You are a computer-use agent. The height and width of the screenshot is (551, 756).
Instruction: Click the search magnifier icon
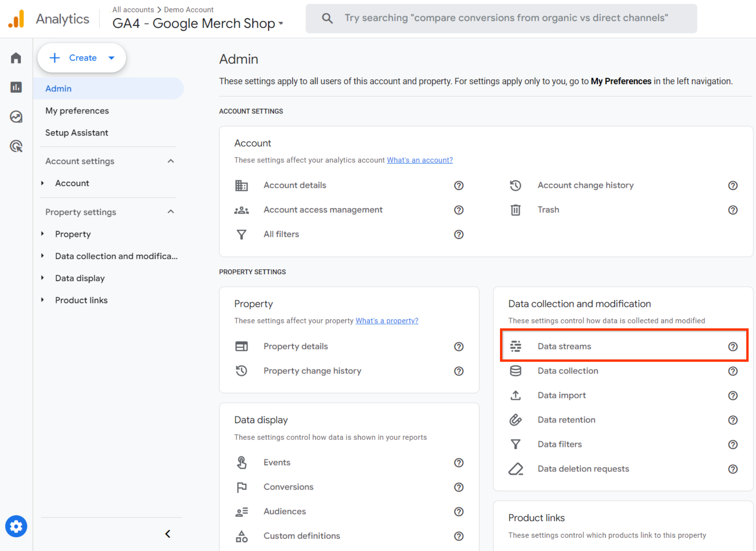pyautogui.click(x=327, y=18)
